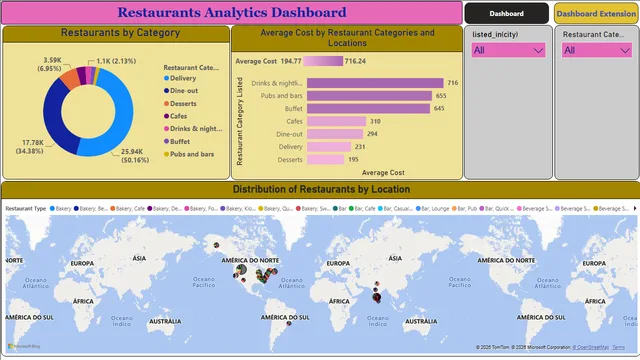The width and height of the screenshot is (640, 360).
Task: Select Desserts in the donut legend
Action: (x=180, y=104)
